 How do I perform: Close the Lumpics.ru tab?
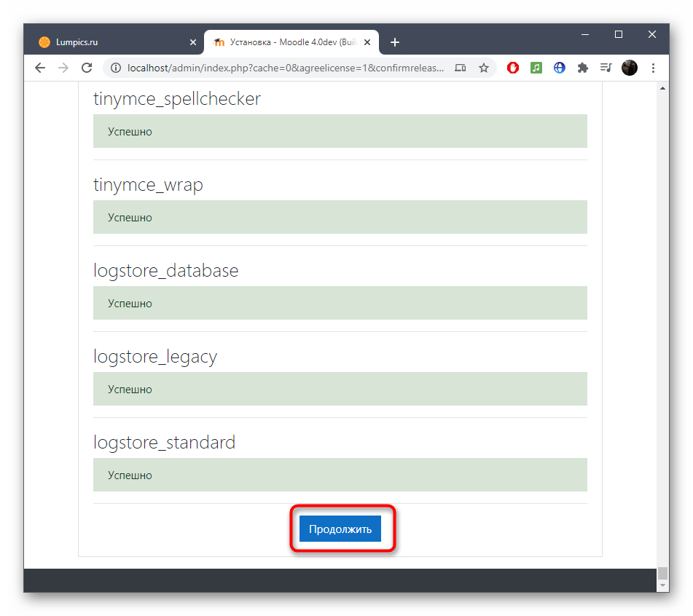[x=192, y=42]
